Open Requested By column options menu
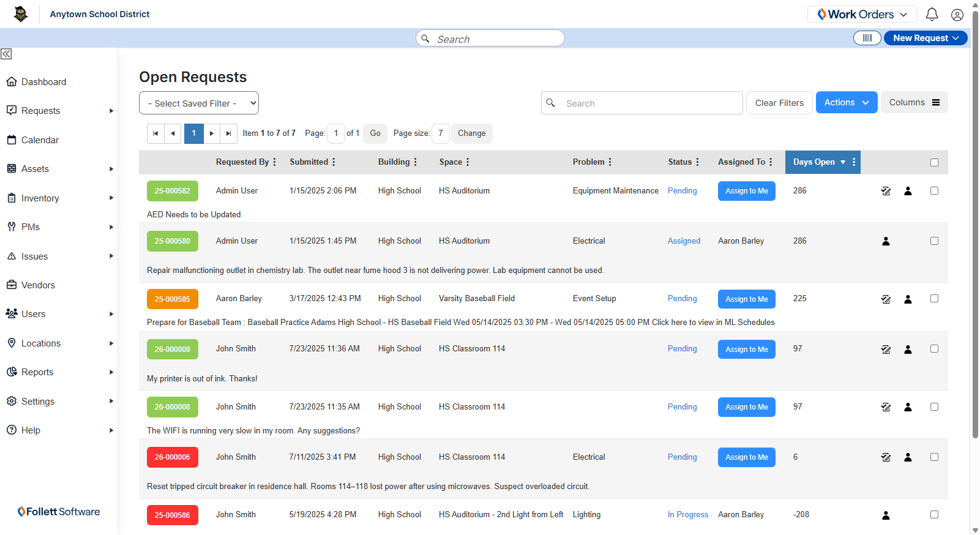This screenshot has width=980, height=535. [x=274, y=162]
